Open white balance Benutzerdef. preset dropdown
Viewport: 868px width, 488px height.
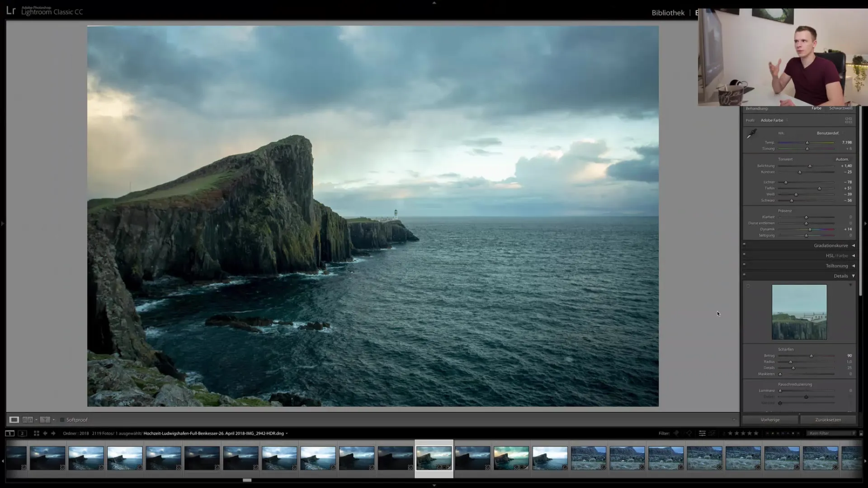point(830,133)
